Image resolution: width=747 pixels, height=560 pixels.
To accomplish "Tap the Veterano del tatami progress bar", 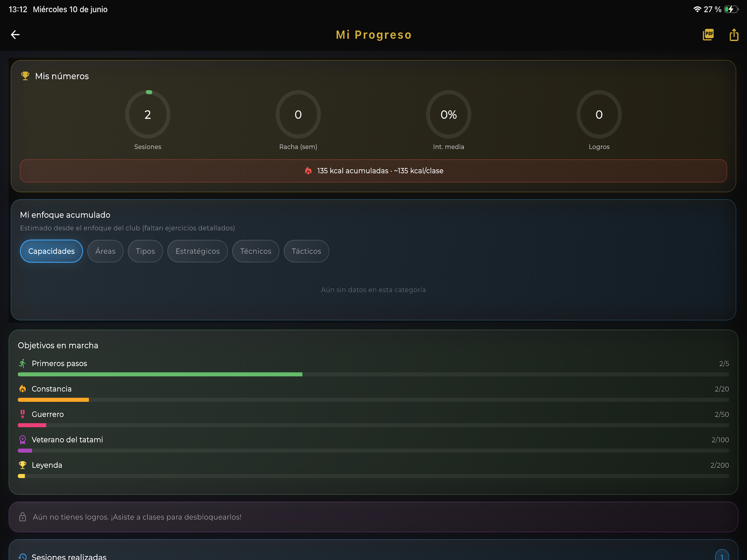I will pos(373,451).
